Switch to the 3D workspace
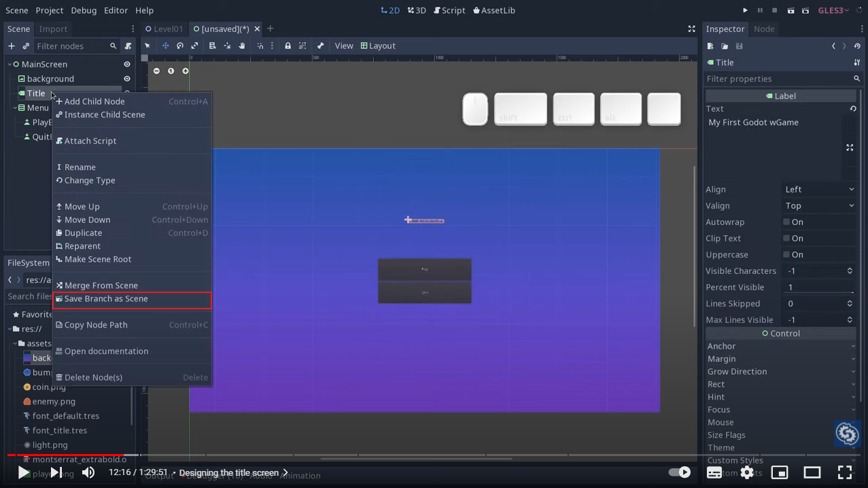This screenshot has width=868, height=488. [417, 10]
